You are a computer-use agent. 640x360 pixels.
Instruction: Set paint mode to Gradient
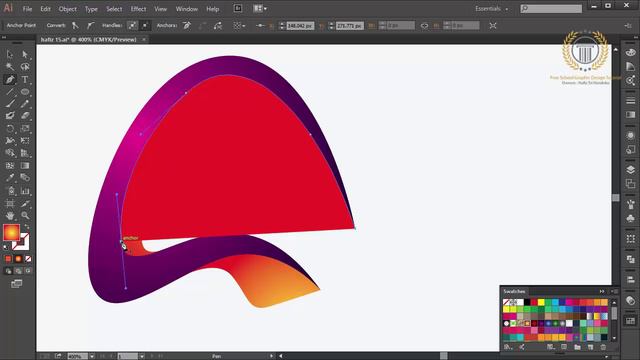tap(18, 259)
